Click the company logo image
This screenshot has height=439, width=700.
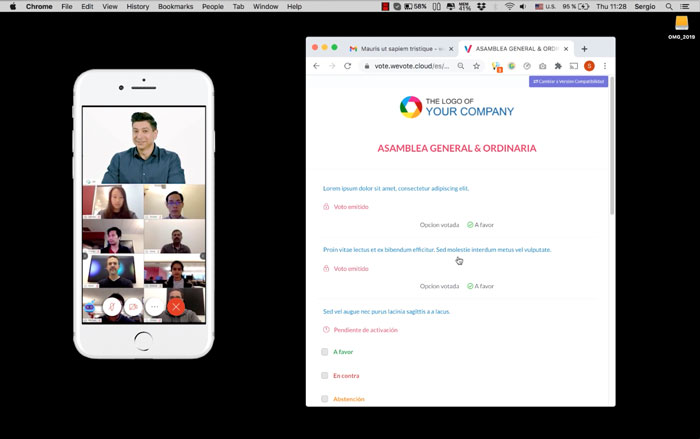click(x=457, y=107)
